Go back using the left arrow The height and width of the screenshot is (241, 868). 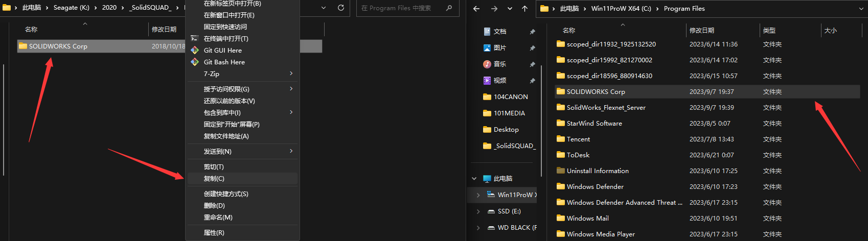click(476, 9)
